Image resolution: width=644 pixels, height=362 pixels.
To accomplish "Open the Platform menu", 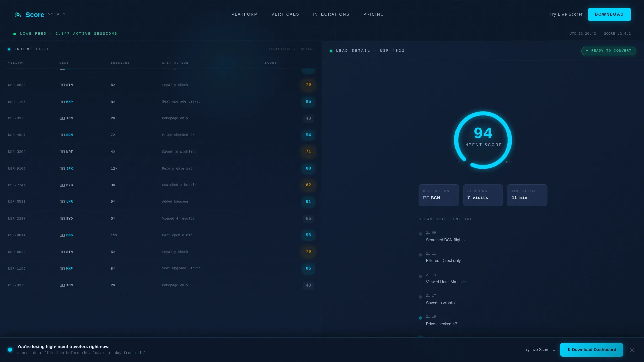I will (245, 14).
